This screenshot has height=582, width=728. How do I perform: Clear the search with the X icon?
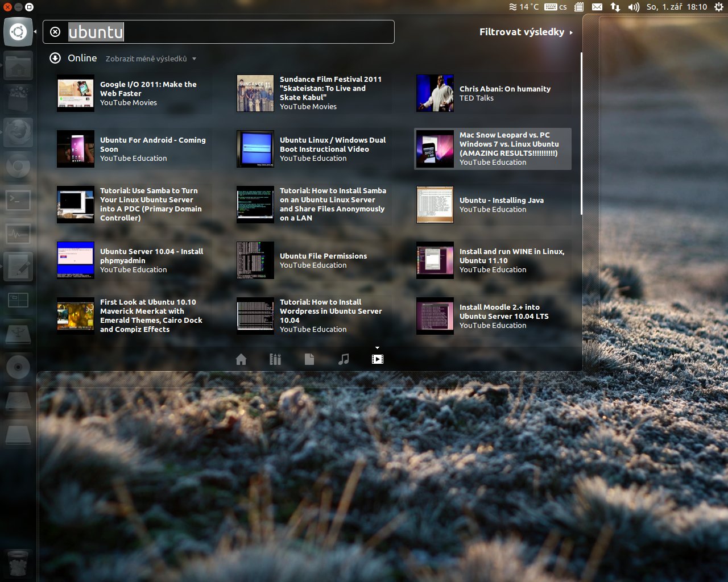(x=55, y=32)
